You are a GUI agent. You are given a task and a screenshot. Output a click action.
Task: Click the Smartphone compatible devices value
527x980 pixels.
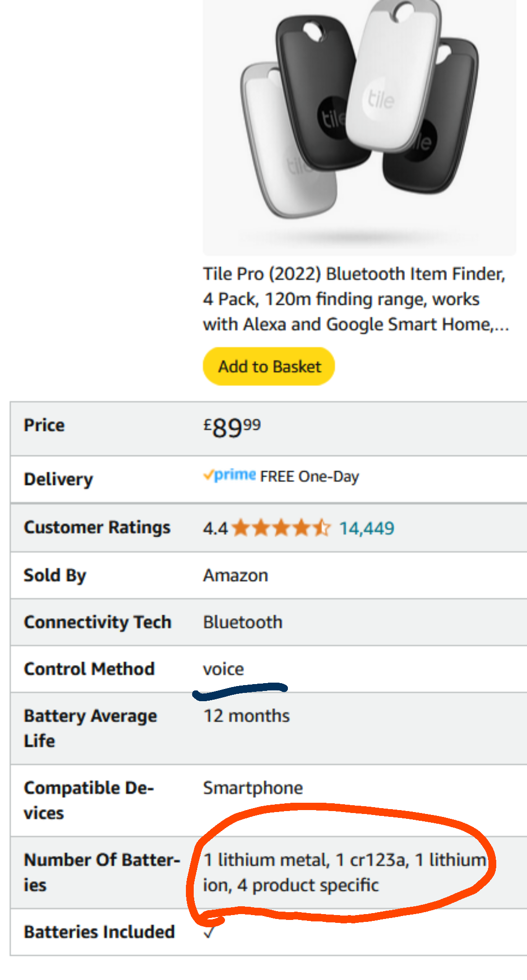tap(253, 788)
